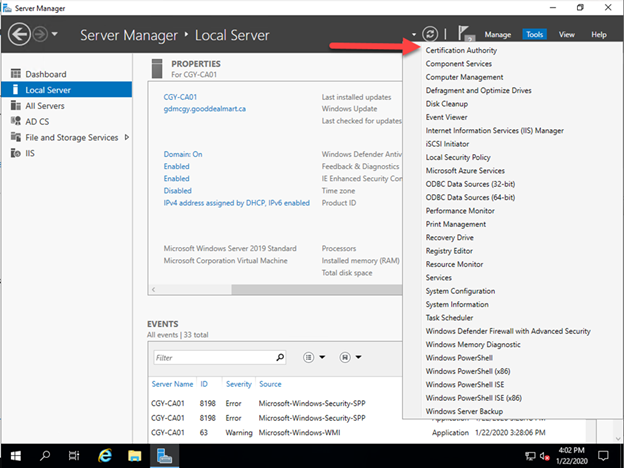
Task: Click File and Storage Services icon
Action: (16, 137)
